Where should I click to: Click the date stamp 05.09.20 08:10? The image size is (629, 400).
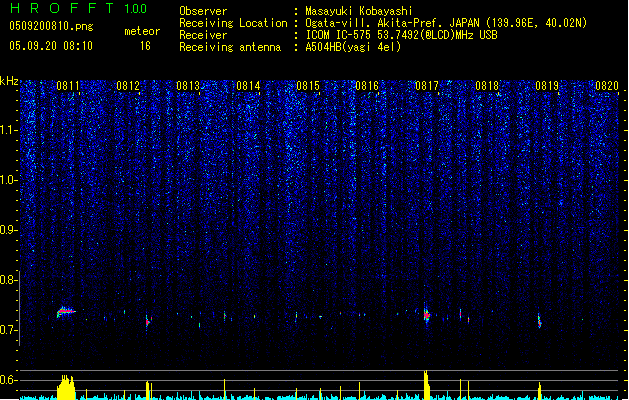[51, 46]
